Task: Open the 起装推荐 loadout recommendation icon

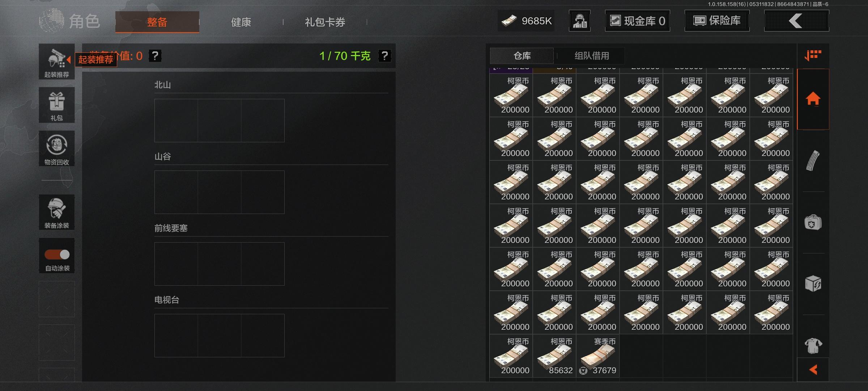Action: click(57, 62)
